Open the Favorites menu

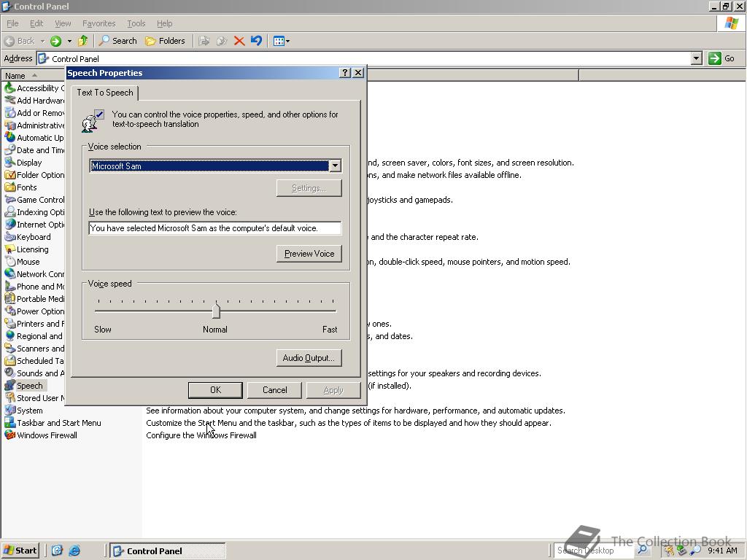click(x=98, y=23)
